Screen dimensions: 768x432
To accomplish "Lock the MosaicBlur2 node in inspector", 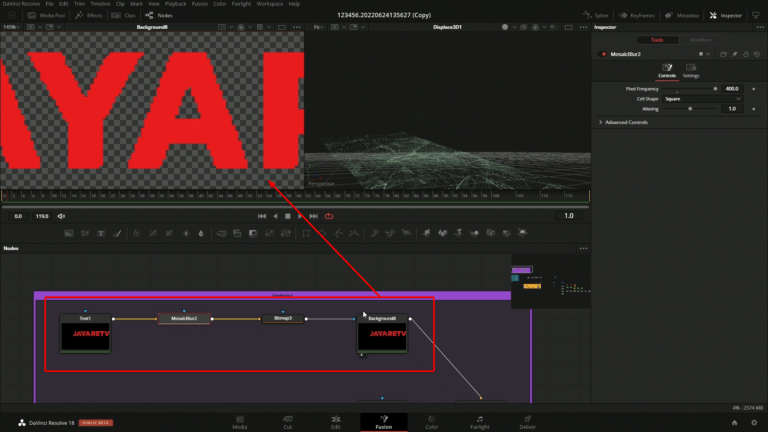I will (745, 54).
